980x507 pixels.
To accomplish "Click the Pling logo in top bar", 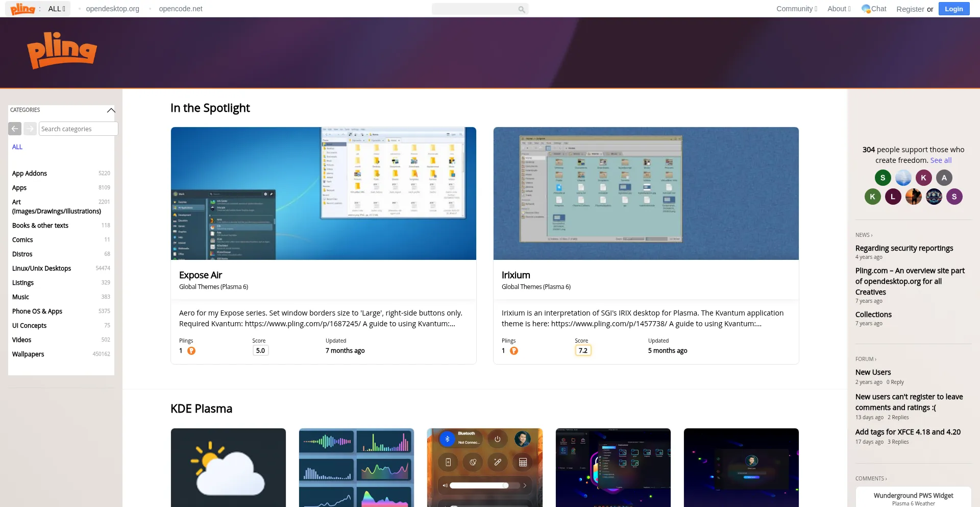I will [23, 9].
